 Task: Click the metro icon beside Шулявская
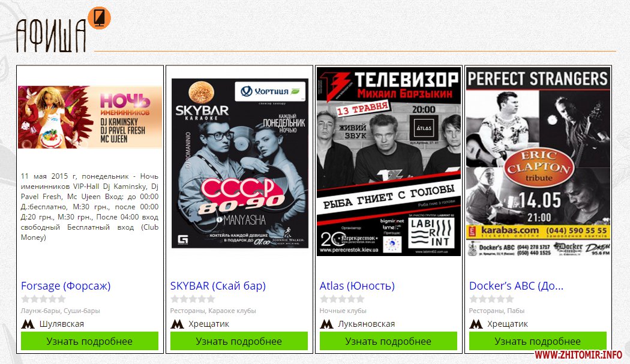click(x=28, y=324)
